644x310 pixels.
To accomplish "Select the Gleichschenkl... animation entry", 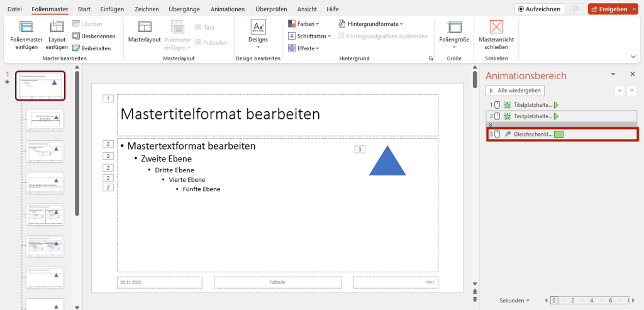I will [x=562, y=135].
